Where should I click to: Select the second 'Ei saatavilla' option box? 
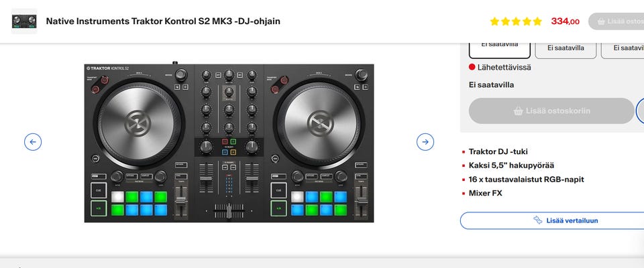click(x=566, y=50)
